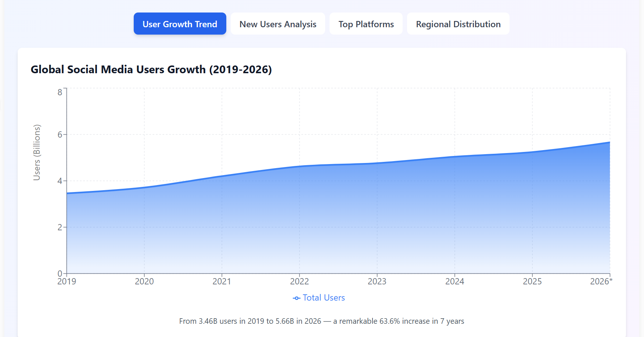Switch to the New Users Analysis tab

(x=278, y=24)
